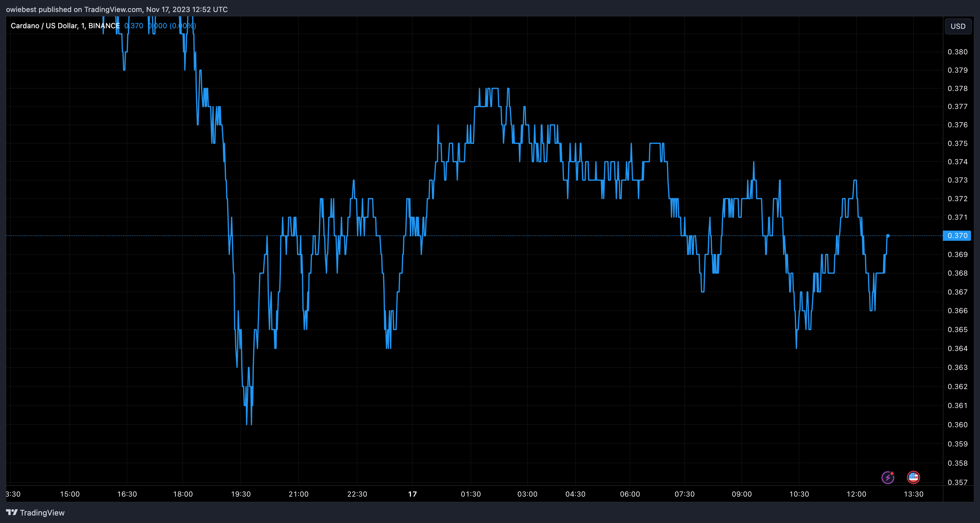Image resolution: width=980 pixels, height=523 pixels.
Task: Click the Cardano / US Dollar symbol title
Action: pos(65,26)
